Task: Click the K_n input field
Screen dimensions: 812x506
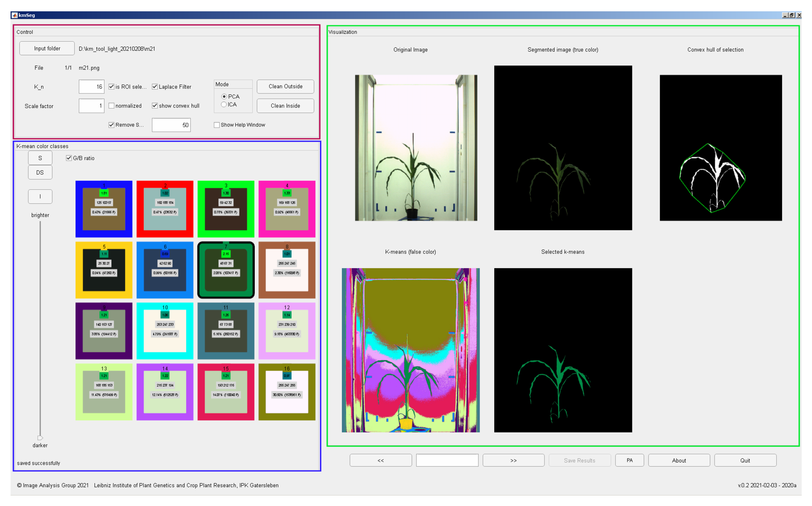Action: (91, 87)
